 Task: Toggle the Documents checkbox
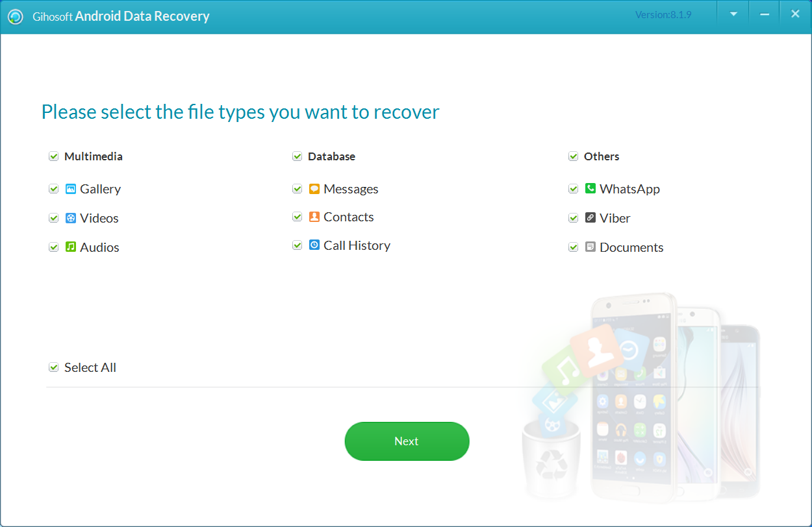(x=574, y=247)
